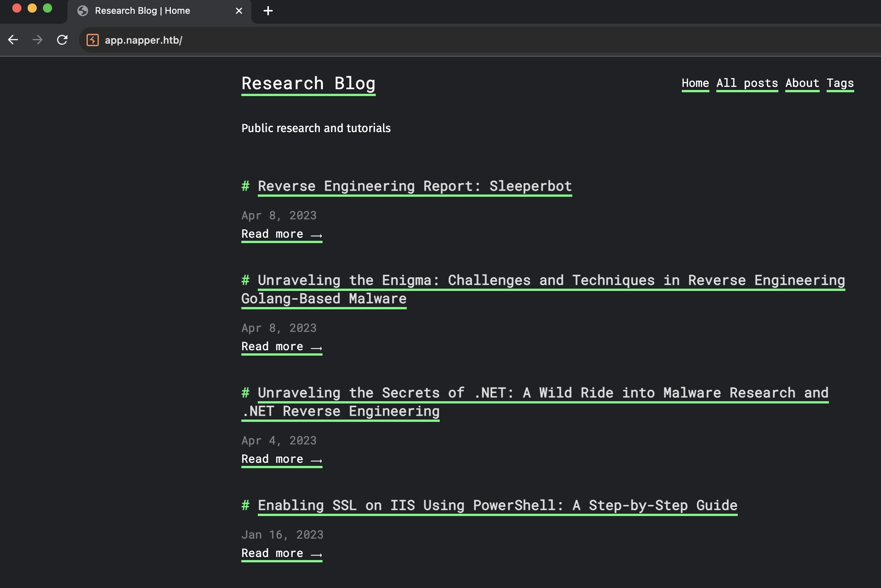The height and width of the screenshot is (588, 881).
Task: Open the About page link
Action: (802, 83)
